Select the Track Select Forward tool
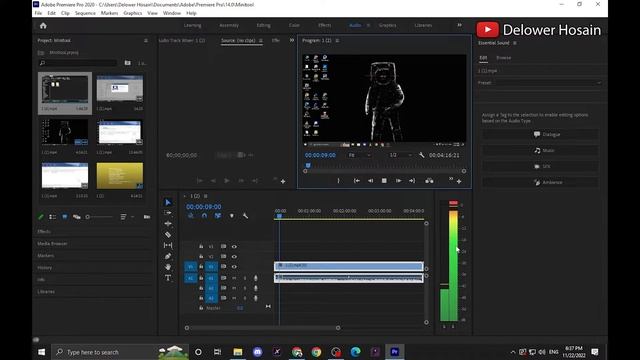640x360 pixels. coord(168,213)
